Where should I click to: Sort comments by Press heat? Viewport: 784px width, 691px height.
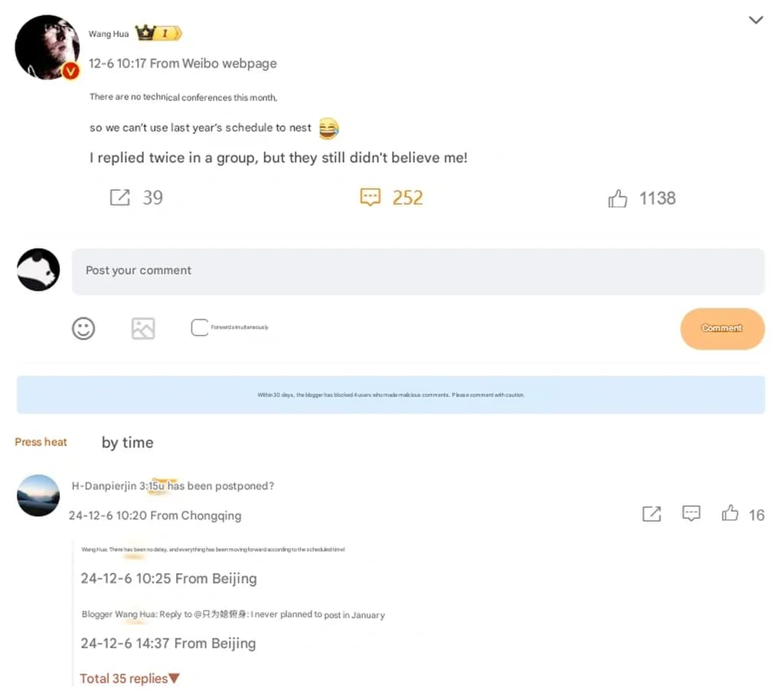click(x=41, y=442)
